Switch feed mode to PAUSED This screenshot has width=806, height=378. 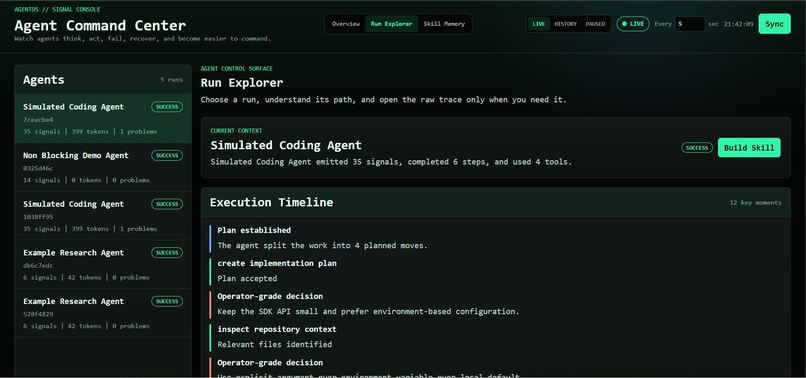595,24
